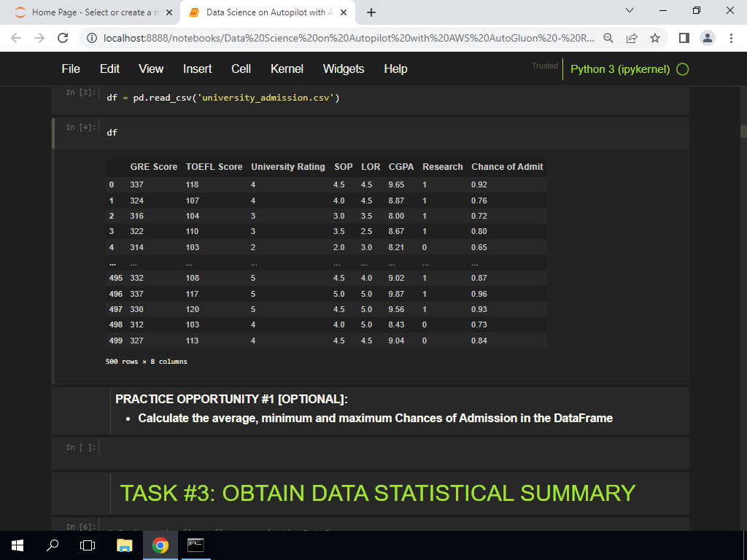Close the Data Science on Autopilot tab
The height and width of the screenshot is (560, 747).
pyautogui.click(x=344, y=12)
